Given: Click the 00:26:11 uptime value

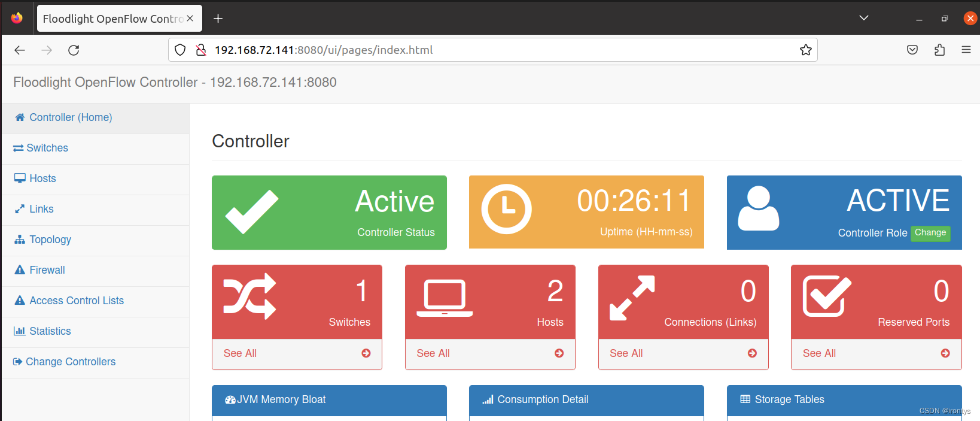Looking at the screenshot, I should click(x=634, y=201).
